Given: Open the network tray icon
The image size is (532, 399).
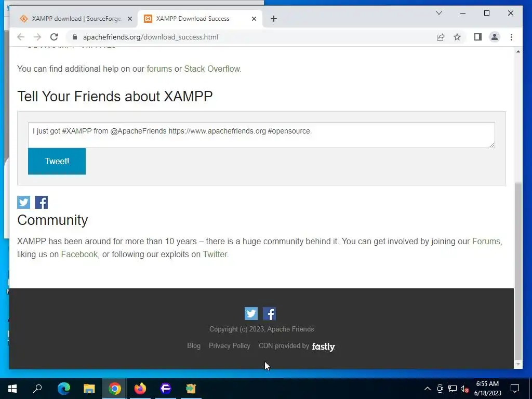Looking at the screenshot, I should (x=453, y=389).
